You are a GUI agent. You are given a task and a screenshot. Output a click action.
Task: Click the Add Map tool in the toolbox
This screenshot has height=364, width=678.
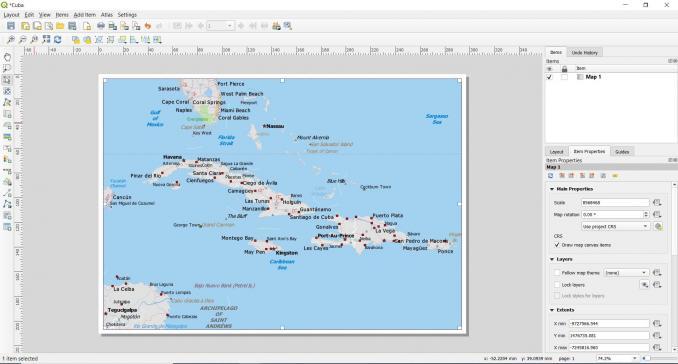(7, 114)
